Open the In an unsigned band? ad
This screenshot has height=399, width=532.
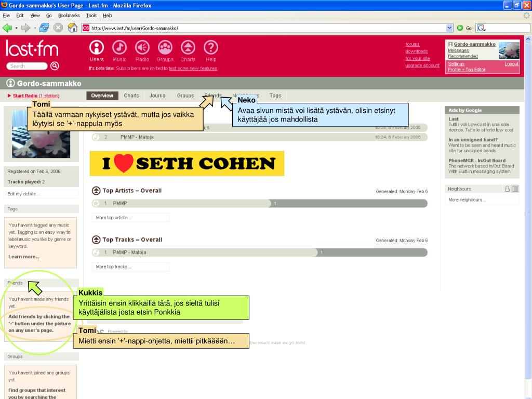[473, 140]
